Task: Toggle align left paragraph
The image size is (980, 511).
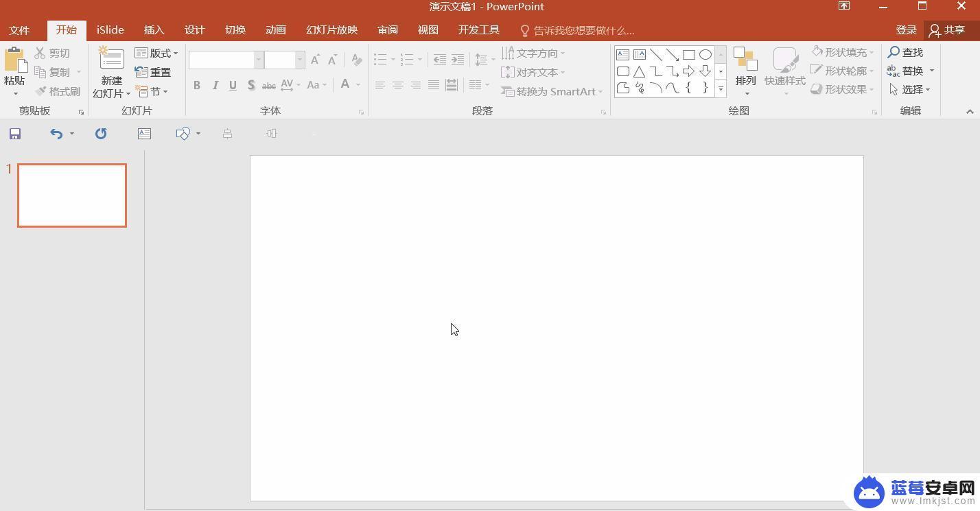Action: [380, 85]
